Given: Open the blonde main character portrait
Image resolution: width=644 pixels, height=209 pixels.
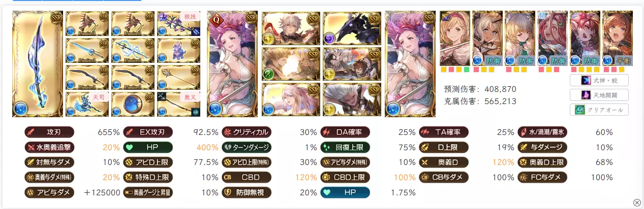Looking at the screenshot, I should tap(454, 38).
